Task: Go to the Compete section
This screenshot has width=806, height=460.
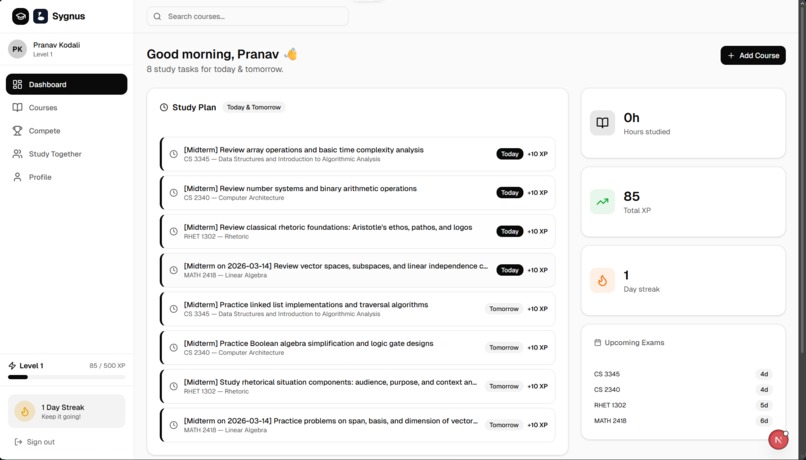Action: click(66, 131)
